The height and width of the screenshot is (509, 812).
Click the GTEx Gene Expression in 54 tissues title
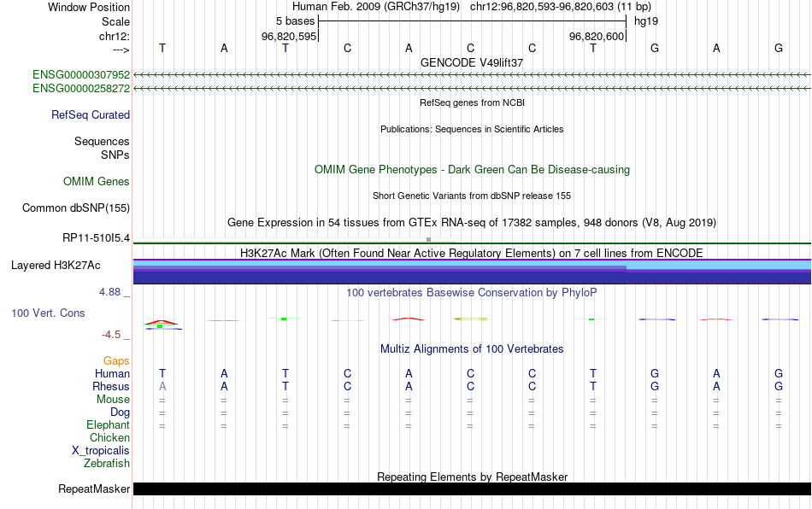click(472, 222)
